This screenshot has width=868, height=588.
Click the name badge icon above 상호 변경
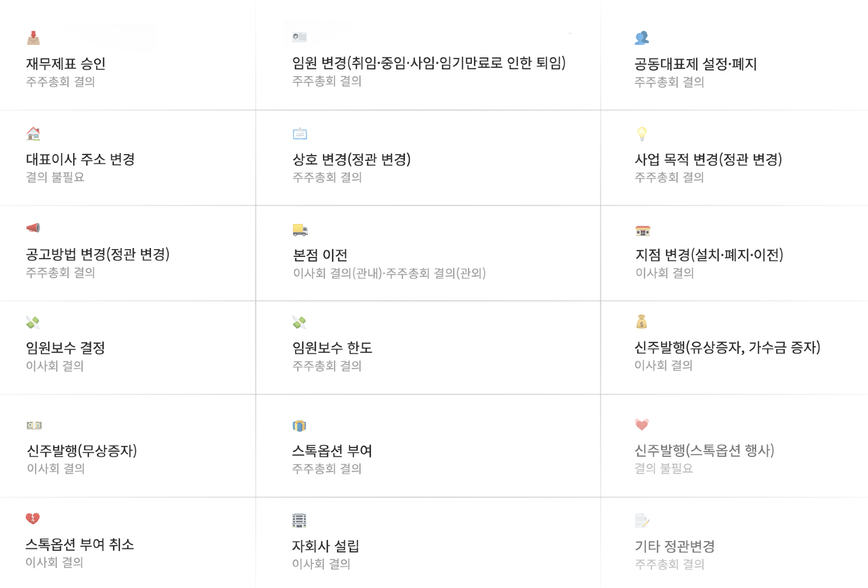coord(300,134)
